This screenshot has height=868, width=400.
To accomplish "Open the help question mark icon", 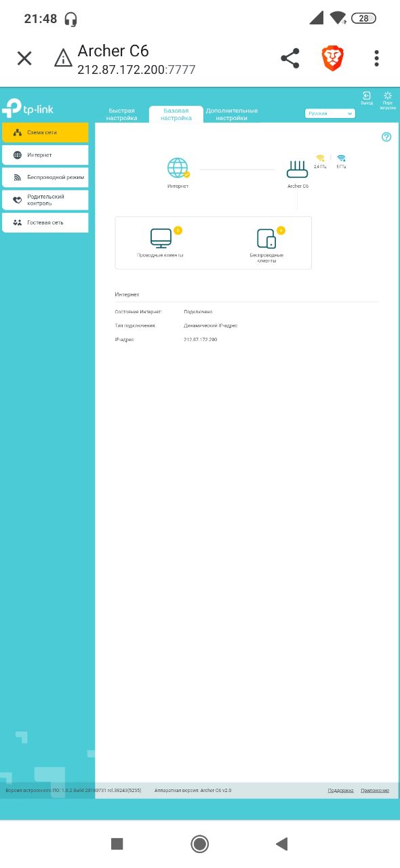I will pos(386,137).
